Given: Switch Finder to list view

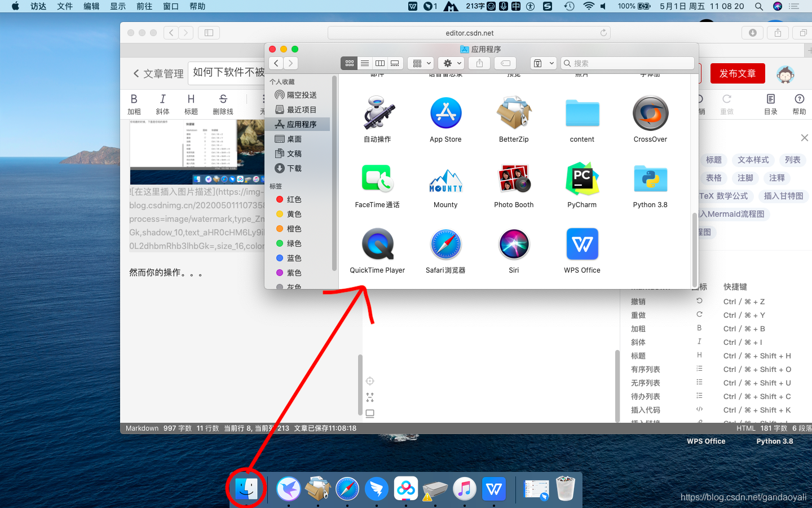Looking at the screenshot, I should 365,63.
